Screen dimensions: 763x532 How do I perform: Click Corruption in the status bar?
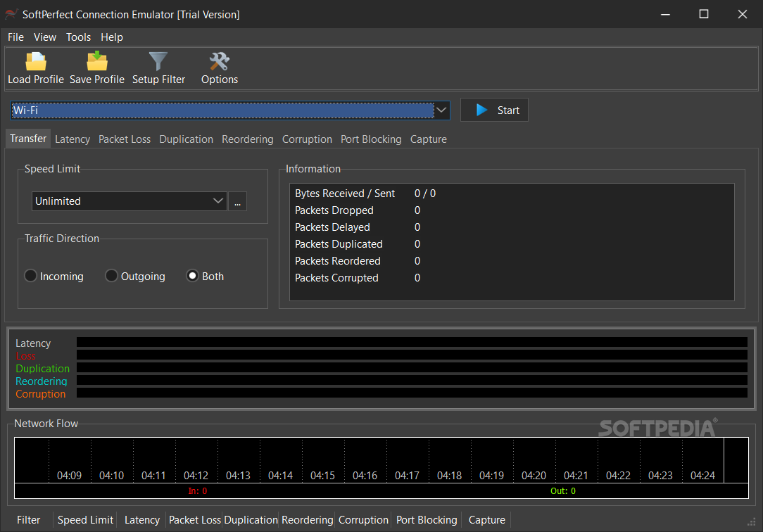point(363,520)
